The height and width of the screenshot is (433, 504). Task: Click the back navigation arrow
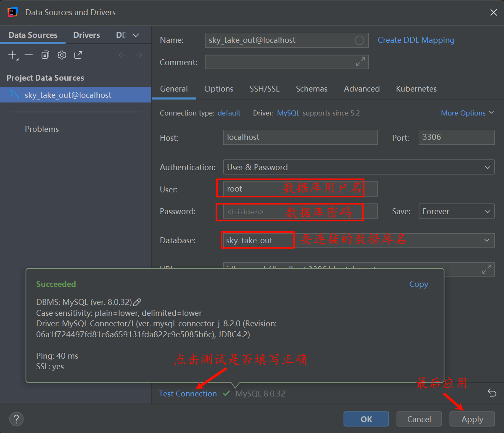(122, 55)
